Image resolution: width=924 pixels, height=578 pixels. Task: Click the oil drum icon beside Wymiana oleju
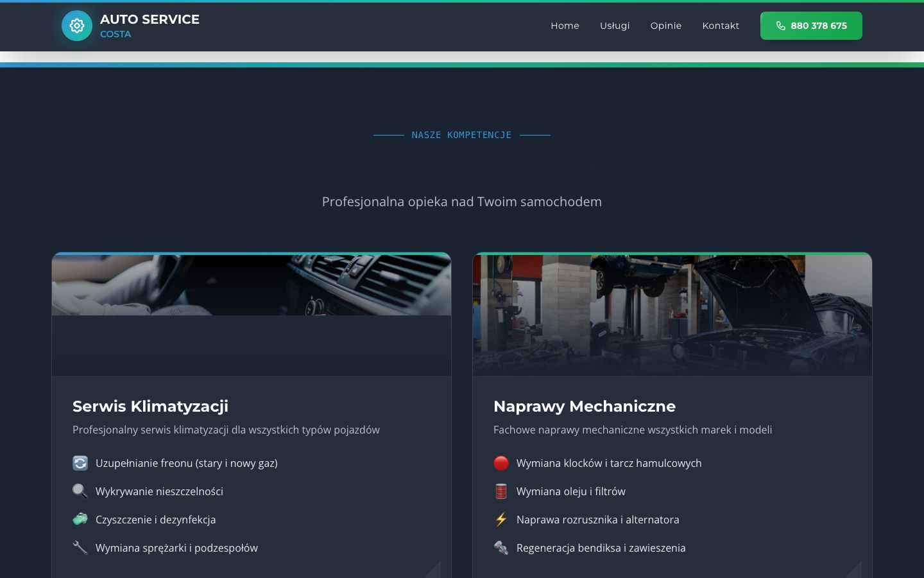[501, 491]
